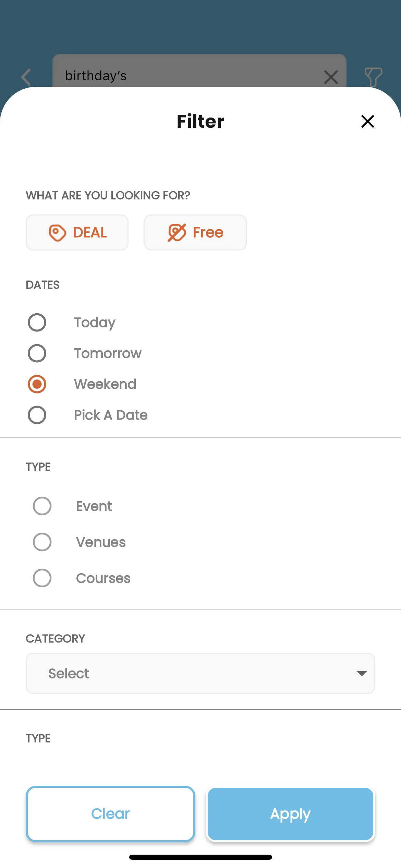Tap the DEAL tag icon
Viewport: 401px width, 868px height.
pos(57,233)
